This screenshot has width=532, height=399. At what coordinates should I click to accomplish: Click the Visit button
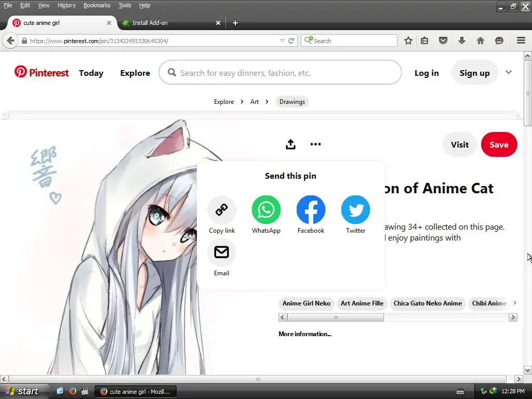(460, 144)
